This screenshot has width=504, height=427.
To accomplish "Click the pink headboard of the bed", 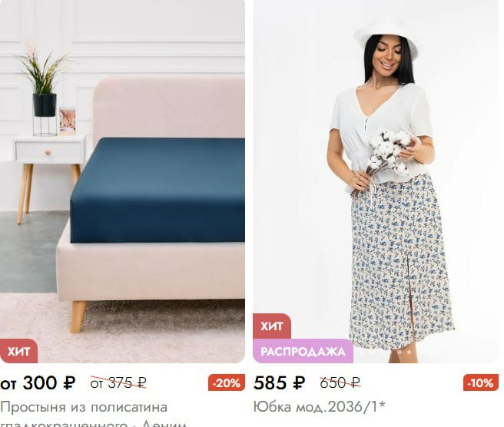I will click(x=169, y=108).
